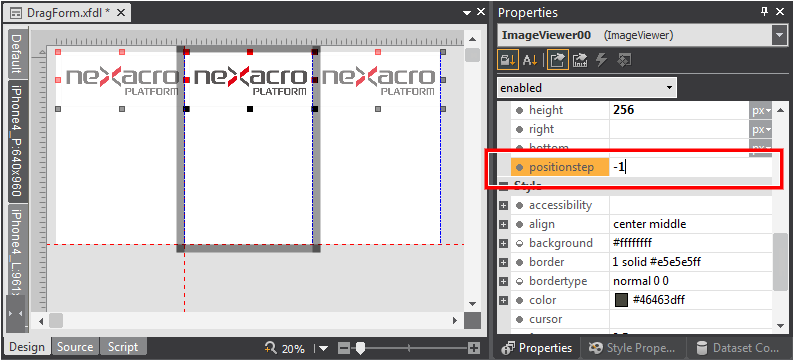The image size is (794, 361).
Task: Click zoom-out minus icon
Action: [x=343, y=348]
